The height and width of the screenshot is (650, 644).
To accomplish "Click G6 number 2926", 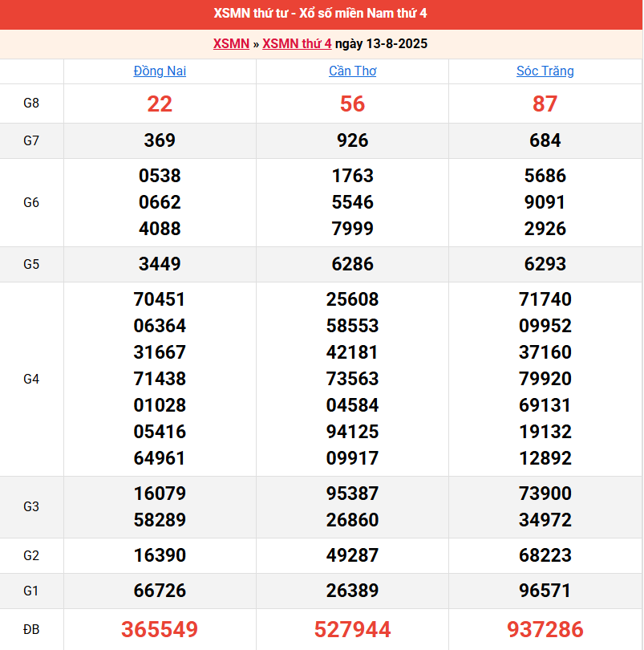I will (545, 229).
